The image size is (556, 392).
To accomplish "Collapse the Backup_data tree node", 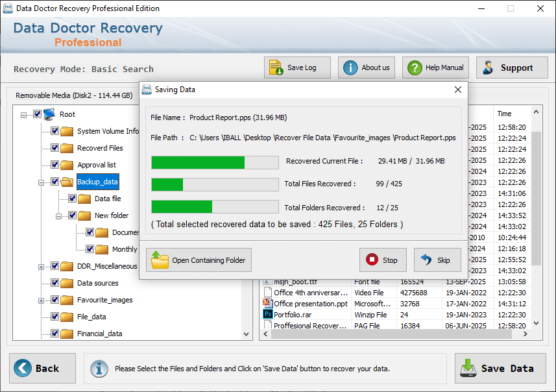I will coord(41,183).
